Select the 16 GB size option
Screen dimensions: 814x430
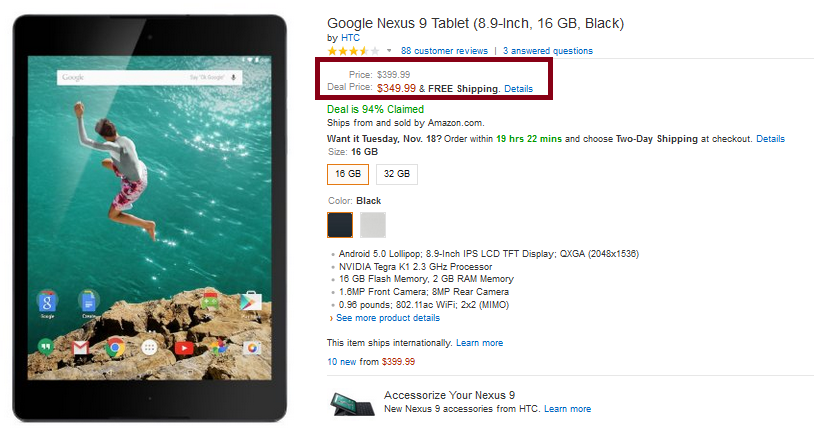pos(348,174)
